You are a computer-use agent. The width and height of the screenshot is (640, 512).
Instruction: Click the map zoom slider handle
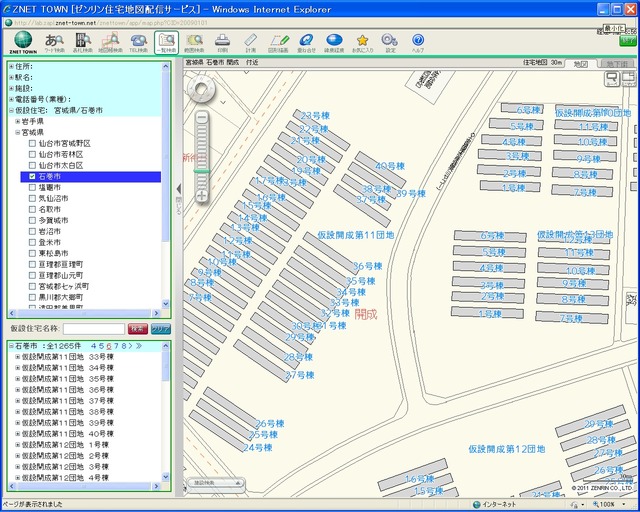click(202, 171)
